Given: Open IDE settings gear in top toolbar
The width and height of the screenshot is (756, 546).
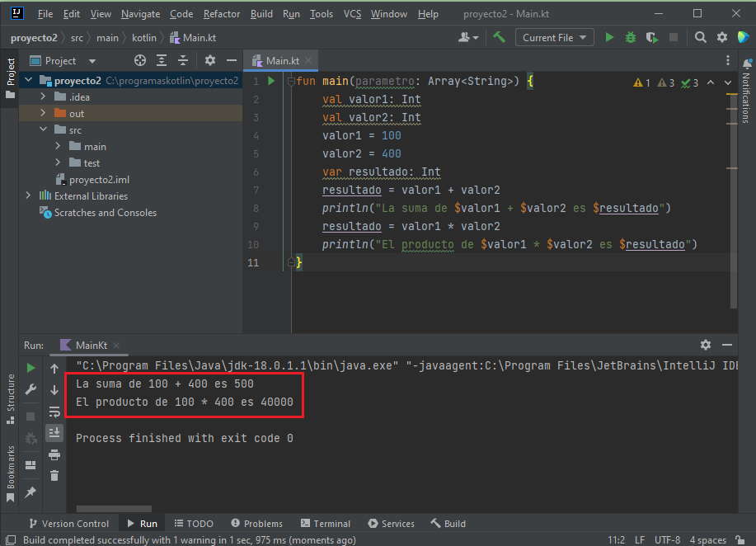Looking at the screenshot, I should tap(721, 38).
